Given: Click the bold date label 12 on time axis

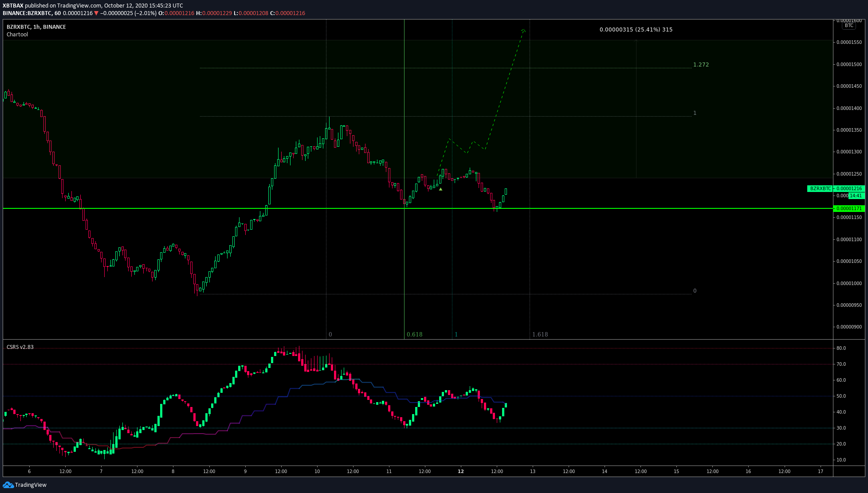Looking at the screenshot, I should [461, 471].
